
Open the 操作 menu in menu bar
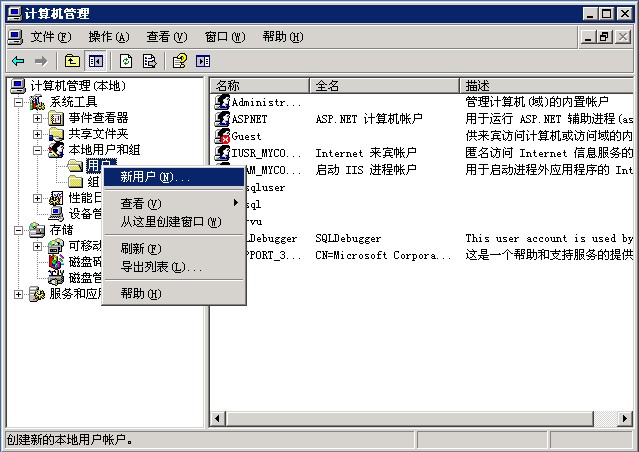tap(108, 37)
